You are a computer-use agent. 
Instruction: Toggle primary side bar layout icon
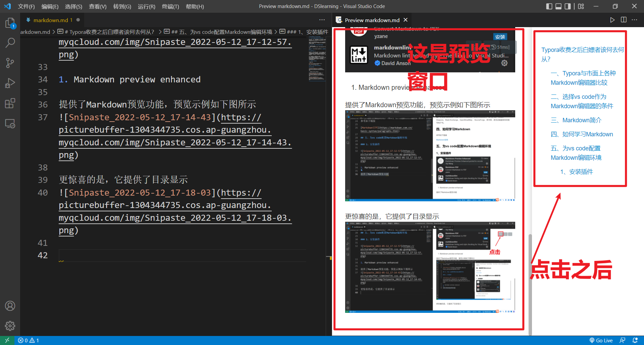[549, 6]
